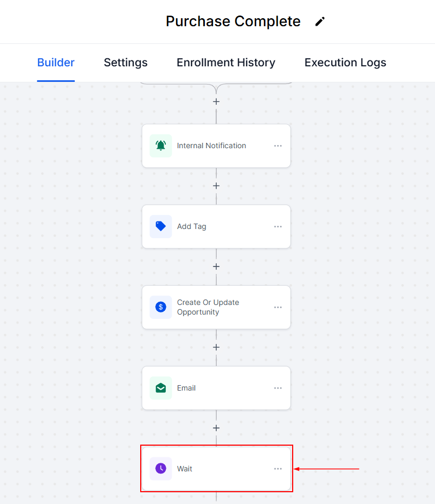Add step between Internal Notification and Add Tag
Image resolution: width=435 pixels, height=504 pixels.
coord(216,186)
